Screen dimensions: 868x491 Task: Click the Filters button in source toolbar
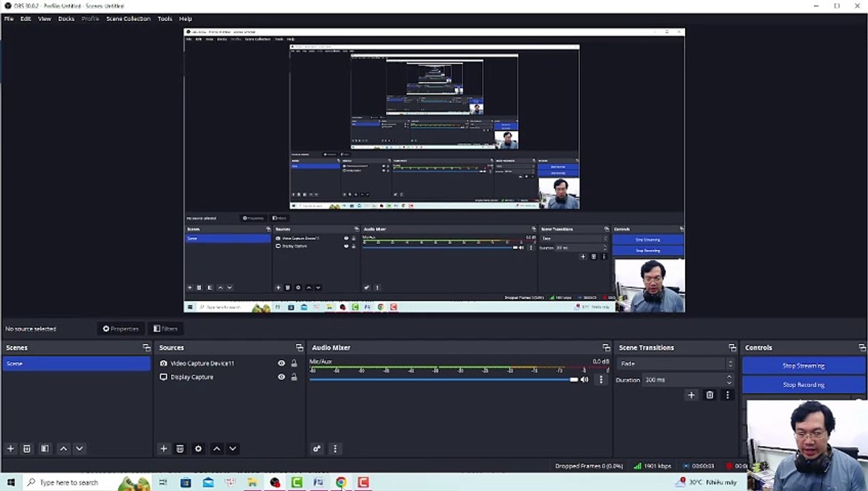click(x=166, y=329)
